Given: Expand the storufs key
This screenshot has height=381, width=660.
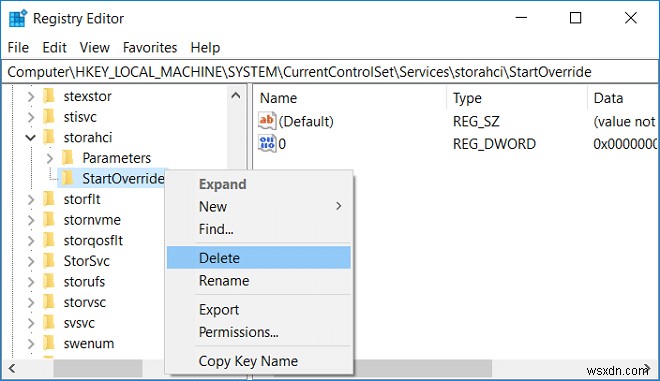Looking at the screenshot, I should [31, 282].
